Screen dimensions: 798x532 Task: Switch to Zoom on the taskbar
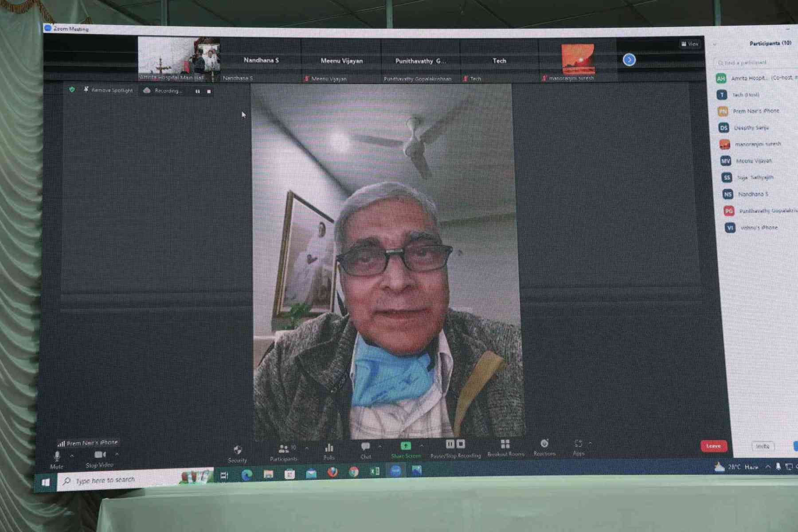[x=396, y=471]
